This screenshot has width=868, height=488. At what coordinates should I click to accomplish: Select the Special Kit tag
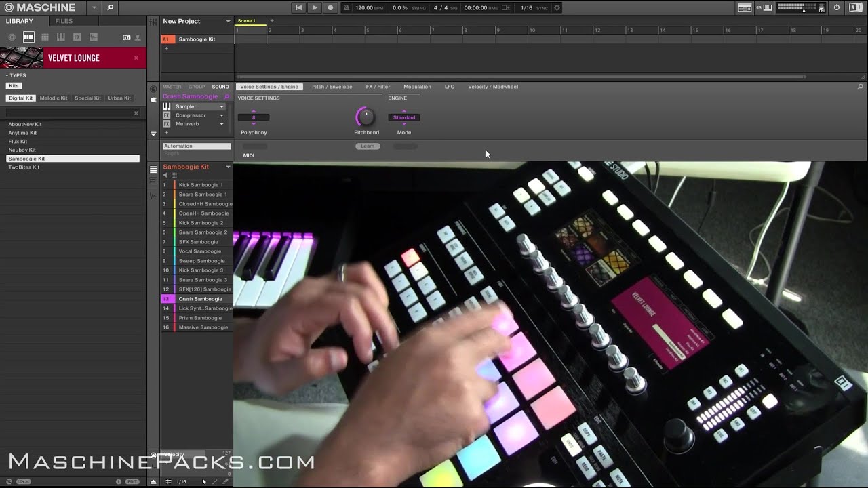(87, 98)
